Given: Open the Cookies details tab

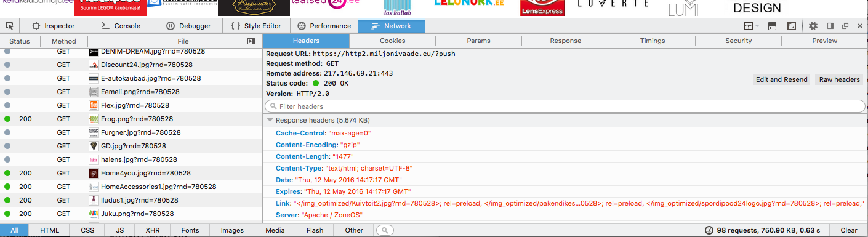Looking at the screenshot, I should 392,41.
